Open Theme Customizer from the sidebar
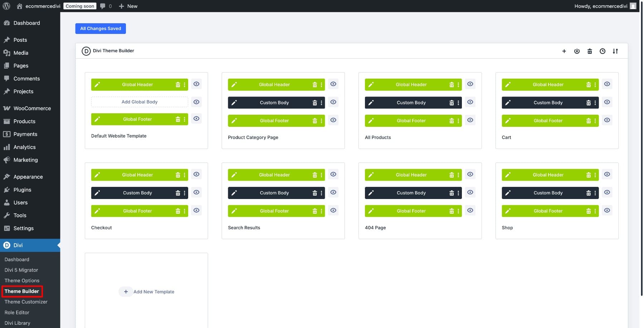Screen dimensions: 644x328 click(26, 302)
